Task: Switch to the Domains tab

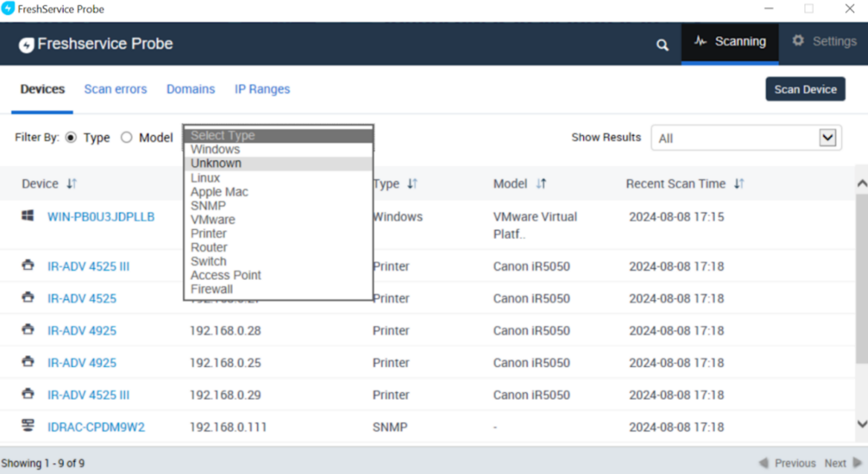Action: point(191,89)
